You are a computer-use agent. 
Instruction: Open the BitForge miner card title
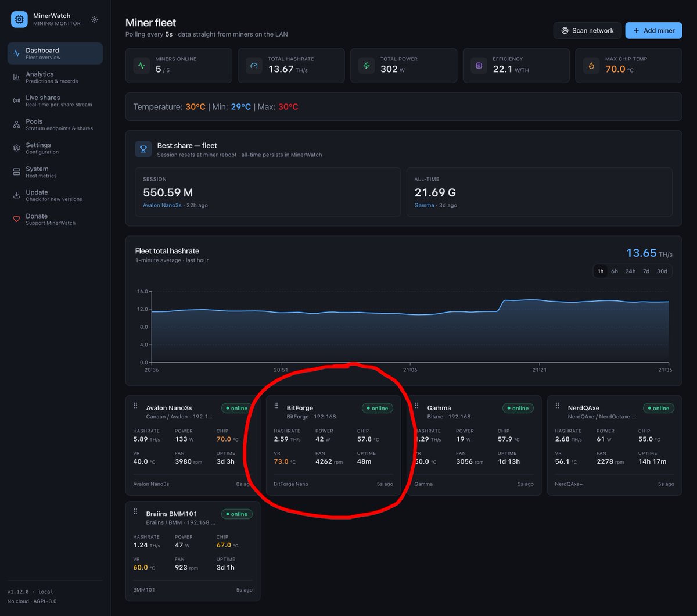coord(300,408)
